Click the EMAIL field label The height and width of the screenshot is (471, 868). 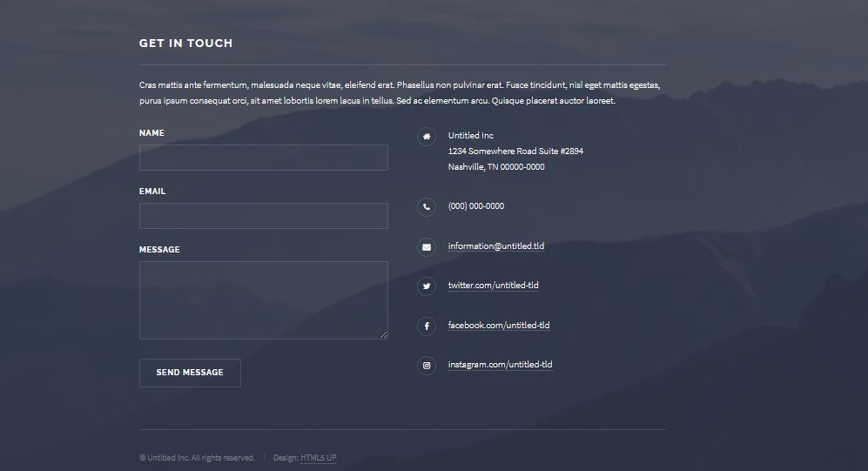pos(152,191)
